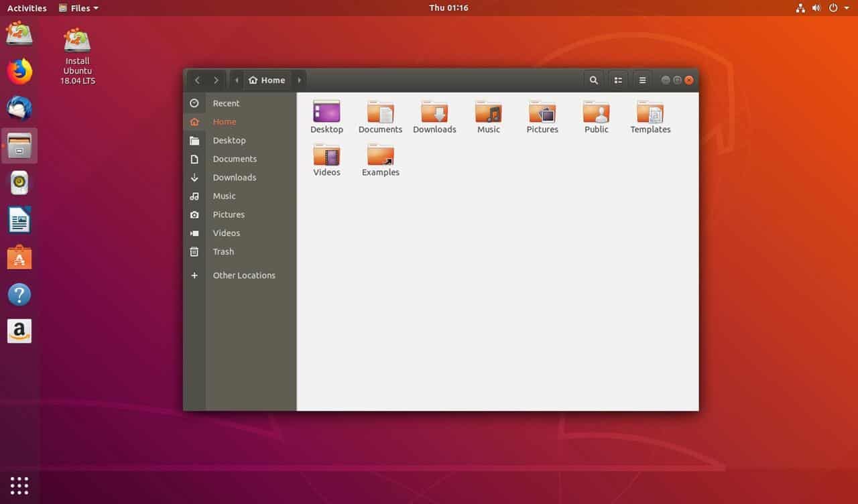Select the Videos folder in the sidebar

(x=226, y=233)
